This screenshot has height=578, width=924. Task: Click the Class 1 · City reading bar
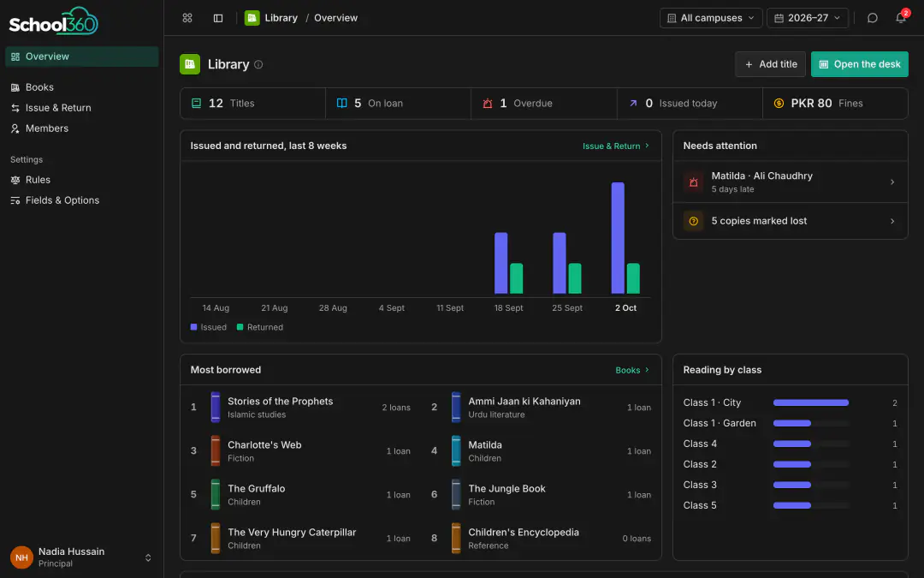(811, 402)
